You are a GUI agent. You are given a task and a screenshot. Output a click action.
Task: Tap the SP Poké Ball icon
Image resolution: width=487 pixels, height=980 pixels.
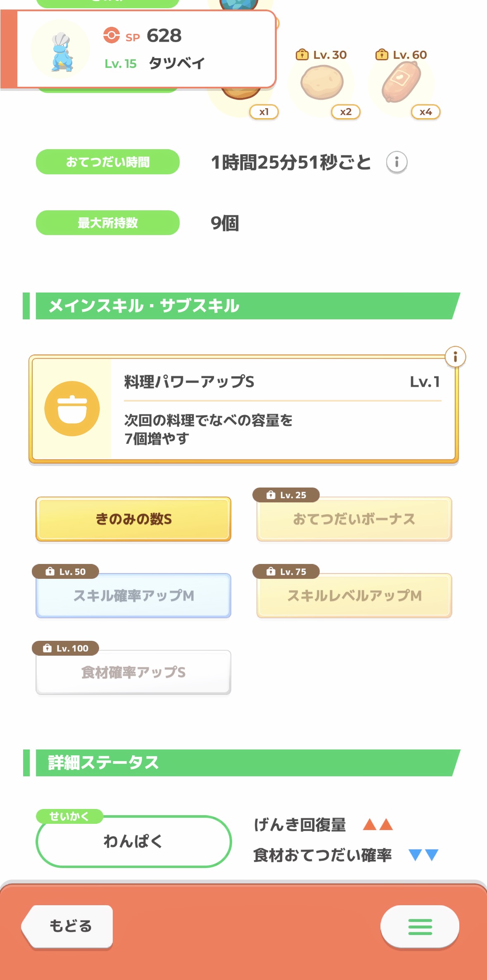point(112,36)
